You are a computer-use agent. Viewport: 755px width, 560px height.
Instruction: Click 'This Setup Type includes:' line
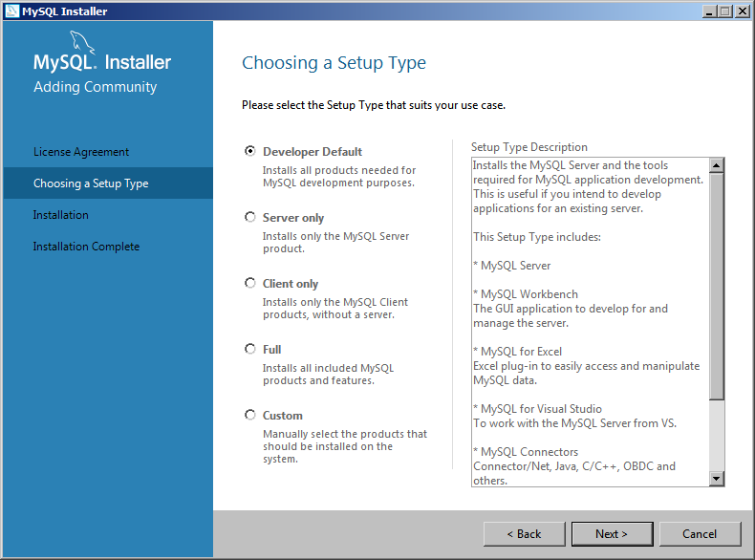[537, 237]
